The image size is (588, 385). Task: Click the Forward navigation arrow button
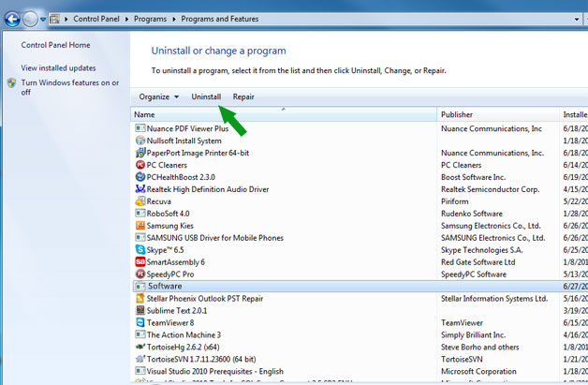(30, 19)
